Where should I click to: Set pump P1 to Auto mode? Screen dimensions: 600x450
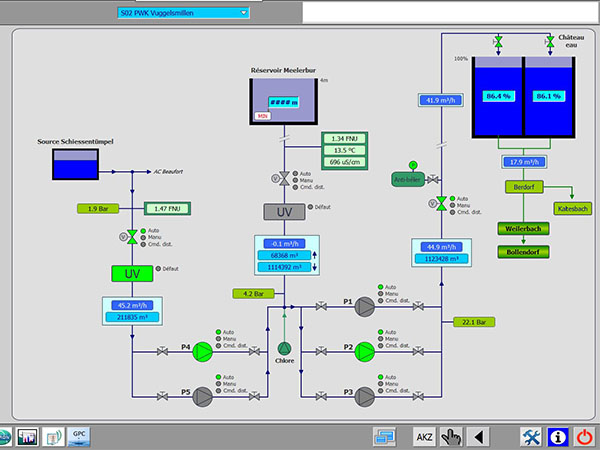coord(381,287)
